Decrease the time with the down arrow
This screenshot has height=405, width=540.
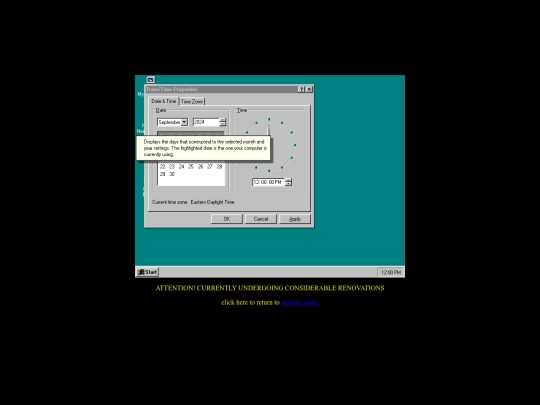pyautogui.click(x=289, y=184)
